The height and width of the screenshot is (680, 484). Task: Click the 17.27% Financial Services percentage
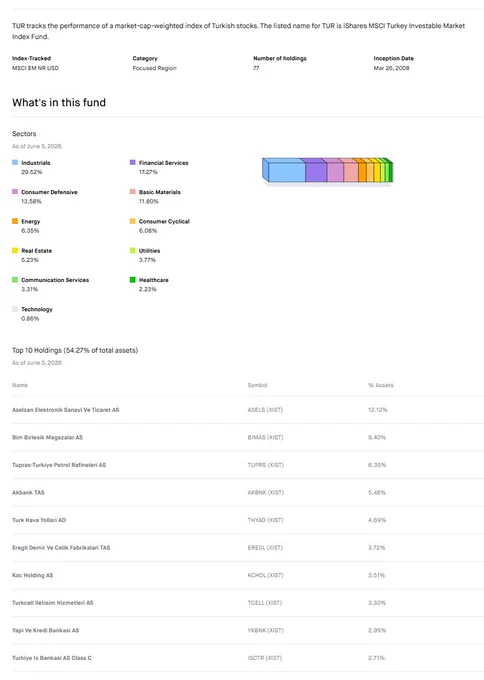tap(148, 172)
